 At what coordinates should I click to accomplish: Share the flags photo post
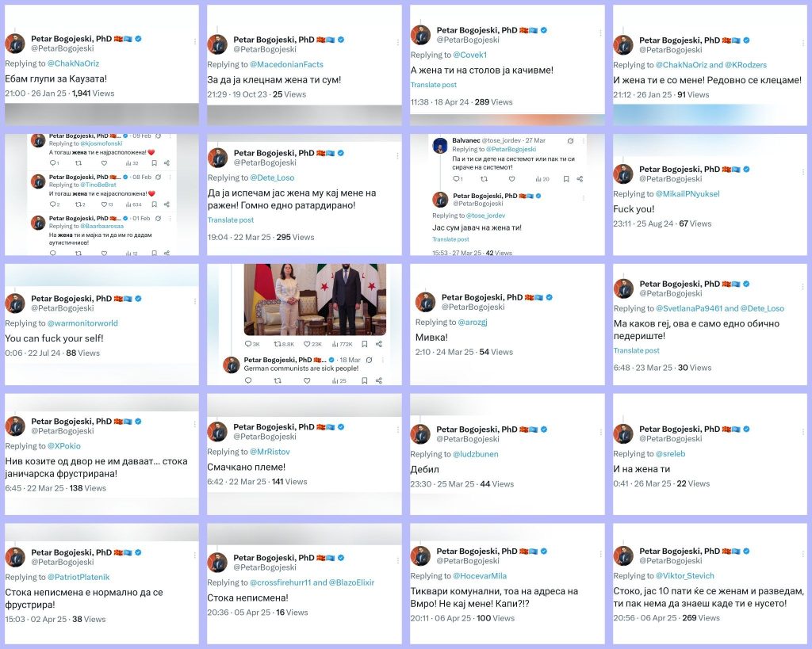(379, 344)
